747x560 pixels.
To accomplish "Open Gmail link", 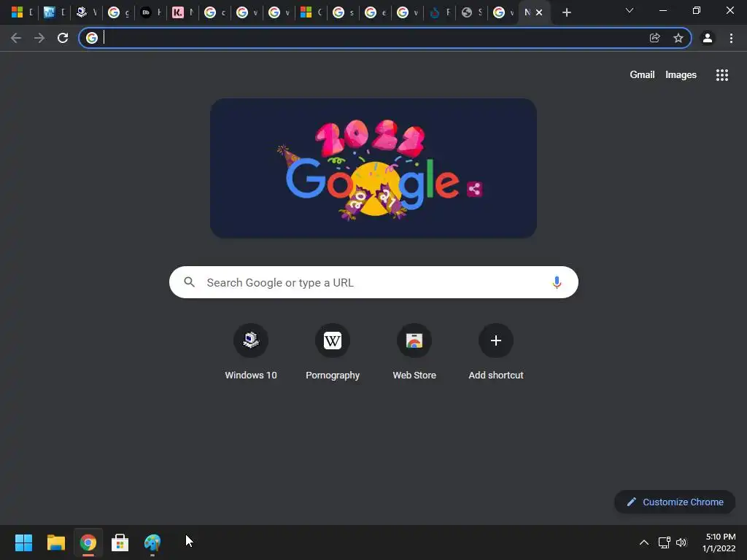I will (642, 75).
